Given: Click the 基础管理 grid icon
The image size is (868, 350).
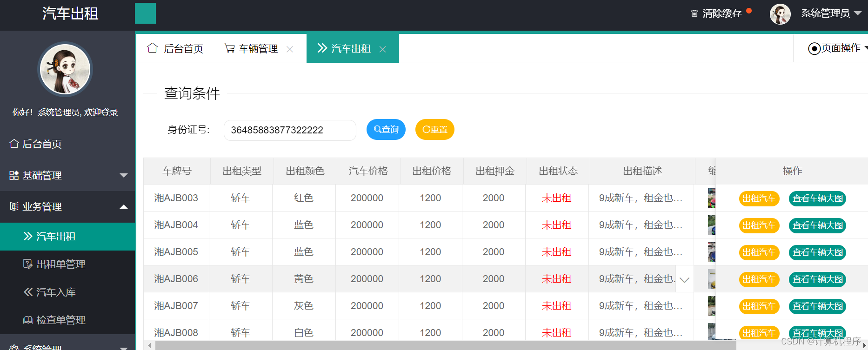Looking at the screenshot, I should point(14,175).
